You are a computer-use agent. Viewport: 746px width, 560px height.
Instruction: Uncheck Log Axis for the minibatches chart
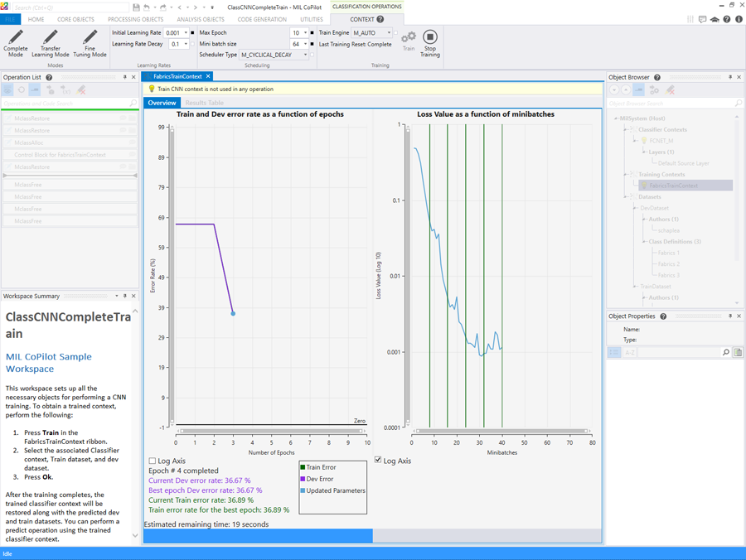(378, 461)
